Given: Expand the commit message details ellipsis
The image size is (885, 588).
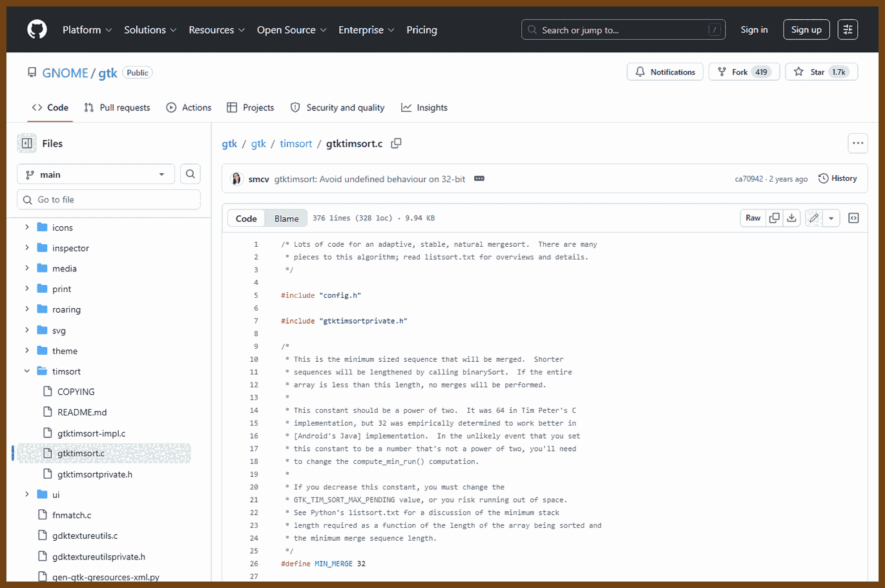Looking at the screenshot, I should 479,178.
